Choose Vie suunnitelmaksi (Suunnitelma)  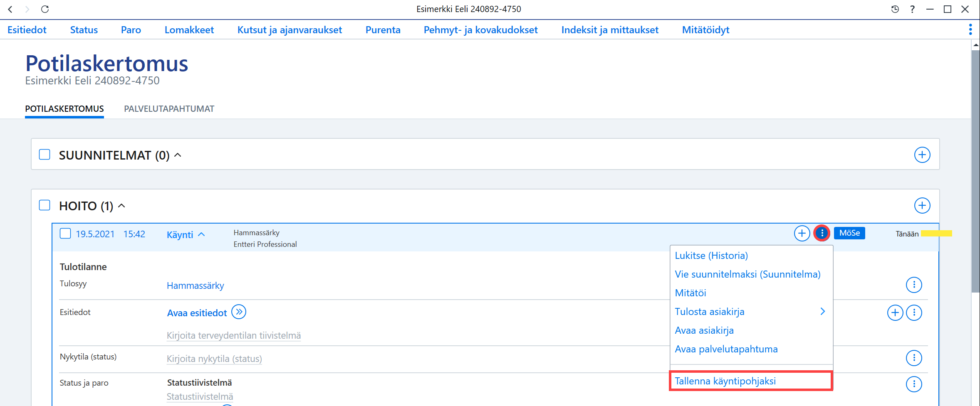(x=747, y=274)
